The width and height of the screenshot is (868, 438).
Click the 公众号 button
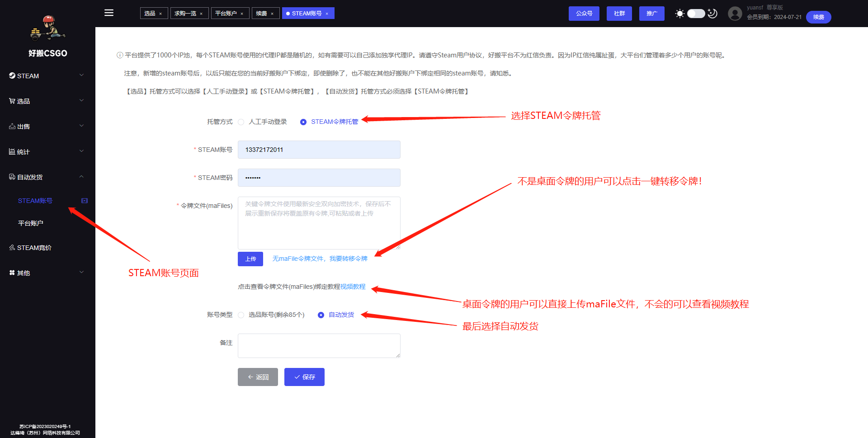tap(584, 14)
